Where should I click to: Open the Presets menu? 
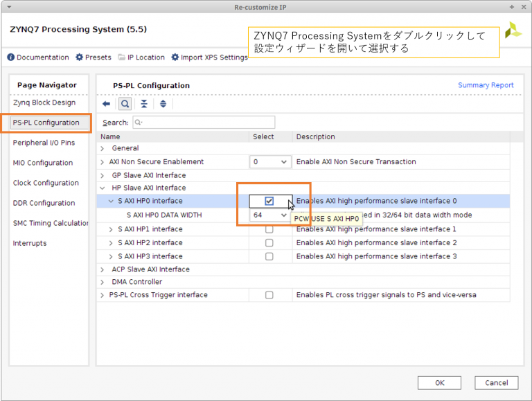(94, 57)
